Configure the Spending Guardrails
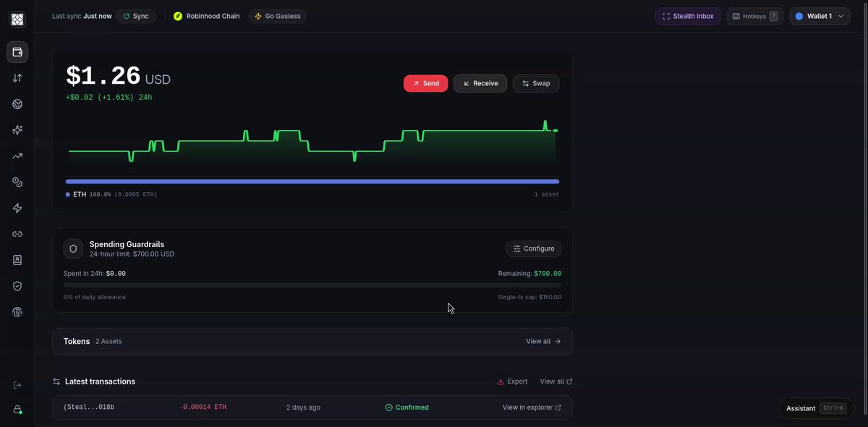 (534, 249)
